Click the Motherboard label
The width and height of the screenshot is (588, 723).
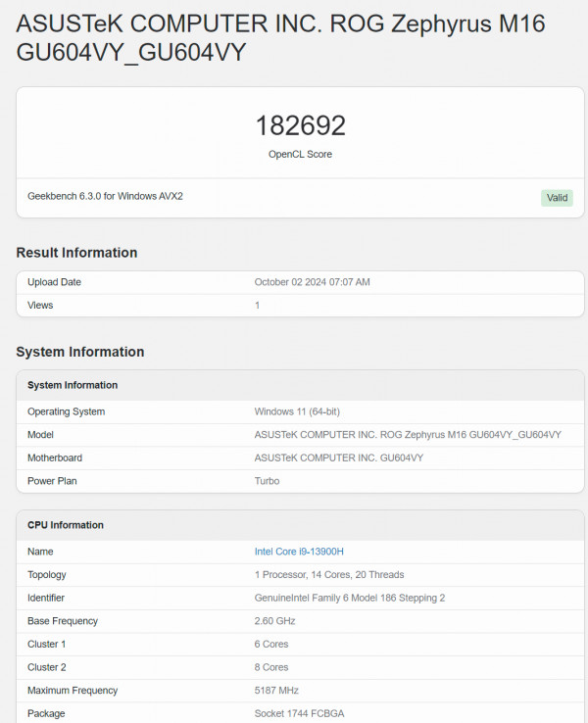click(55, 458)
